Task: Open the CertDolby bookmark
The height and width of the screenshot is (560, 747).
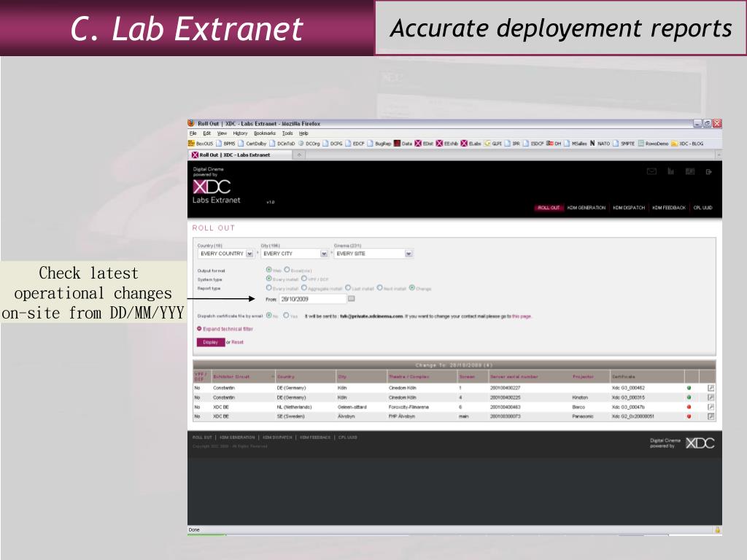Action: coord(252,144)
